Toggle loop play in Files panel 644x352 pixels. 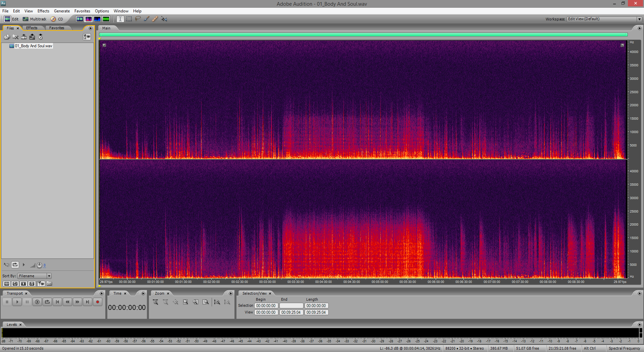[x=15, y=265]
